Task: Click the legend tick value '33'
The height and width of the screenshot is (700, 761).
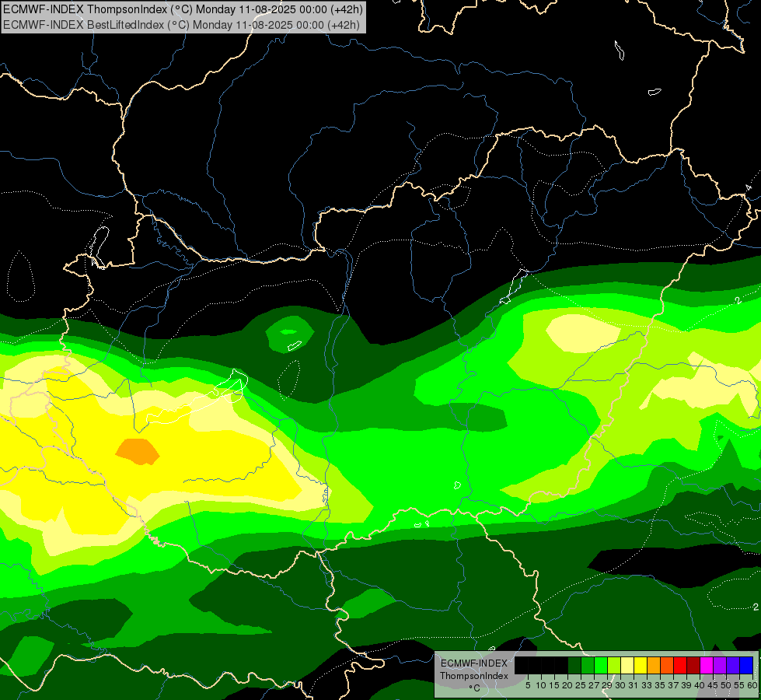Action: click(x=647, y=685)
